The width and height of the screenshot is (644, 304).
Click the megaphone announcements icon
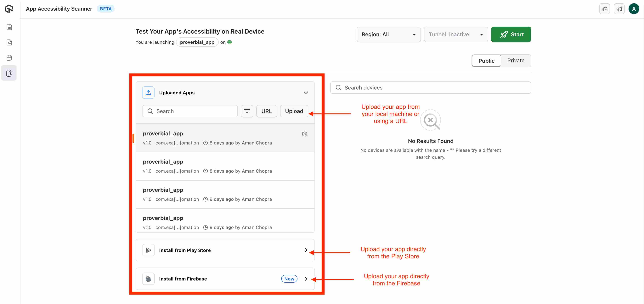click(x=619, y=9)
